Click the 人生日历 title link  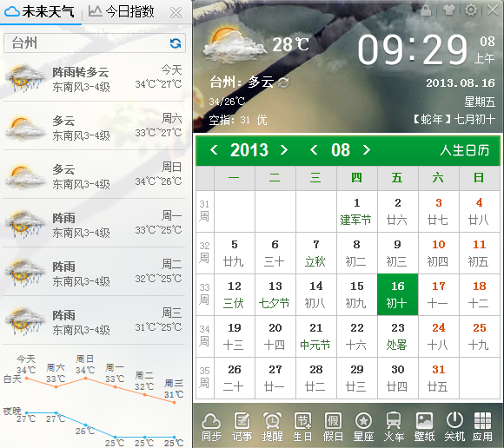coord(465,150)
